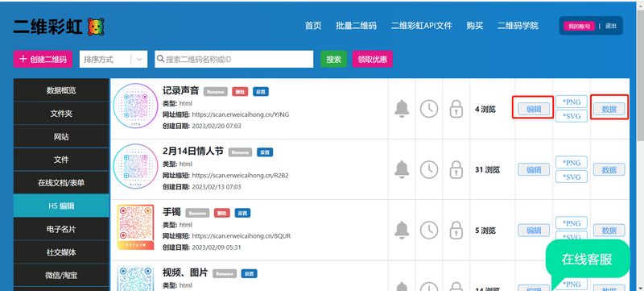
Task: Click the QR code name or ID search field
Action: 233,59
